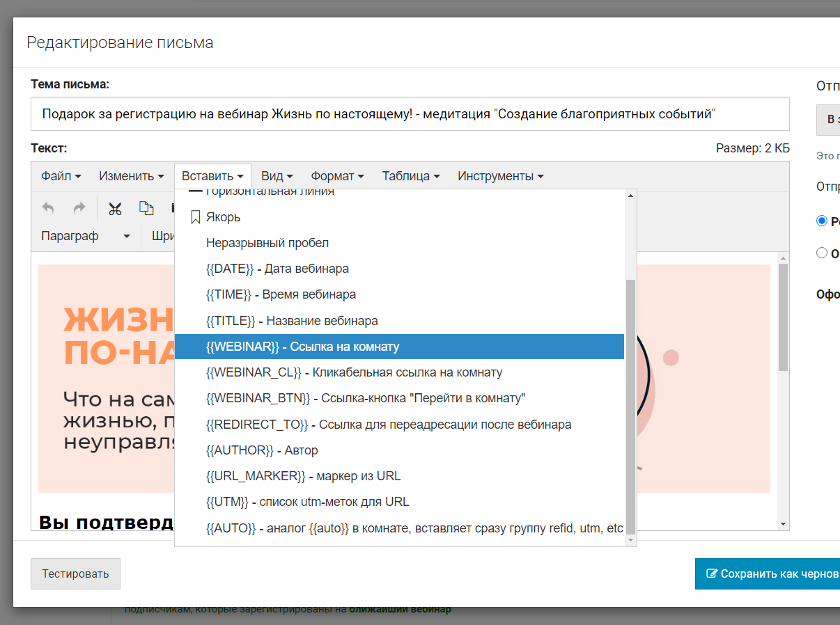Screen dimensions: 840x625
Task: Insert {{AUTHOR}} Автор variable
Action: (x=262, y=450)
